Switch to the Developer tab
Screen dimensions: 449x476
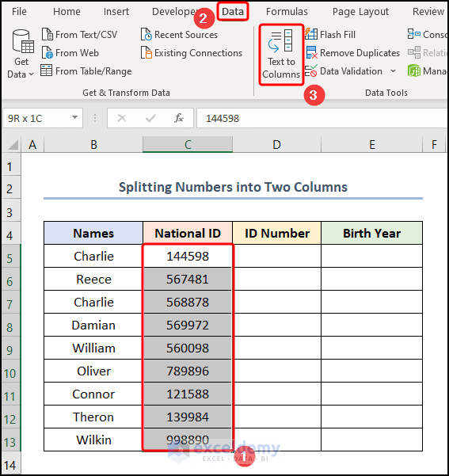[174, 12]
